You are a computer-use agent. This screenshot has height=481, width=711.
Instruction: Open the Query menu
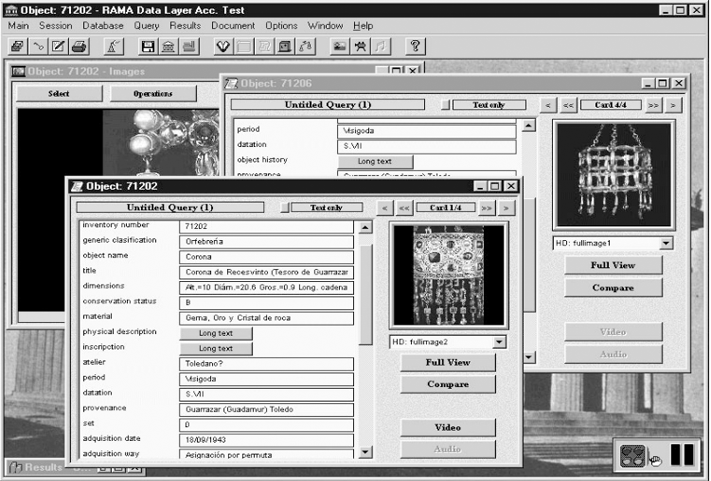(146, 26)
